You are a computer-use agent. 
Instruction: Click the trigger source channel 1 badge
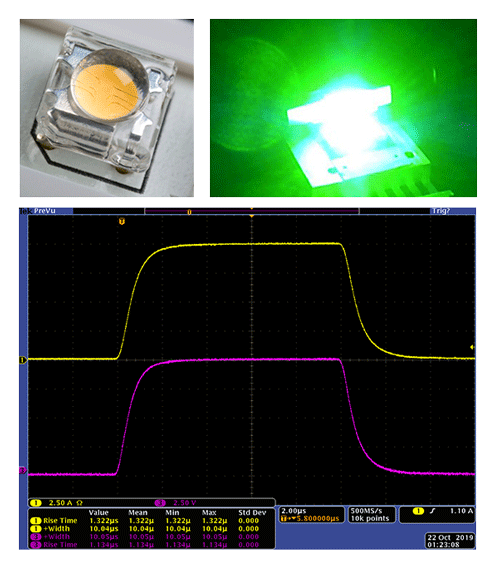click(x=418, y=511)
